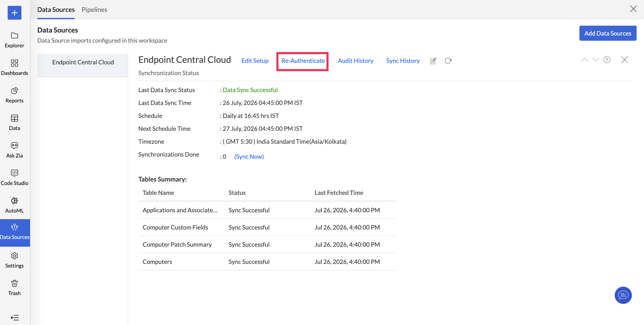
Task: Click the Computer Patch Summary table name
Action: tap(177, 244)
